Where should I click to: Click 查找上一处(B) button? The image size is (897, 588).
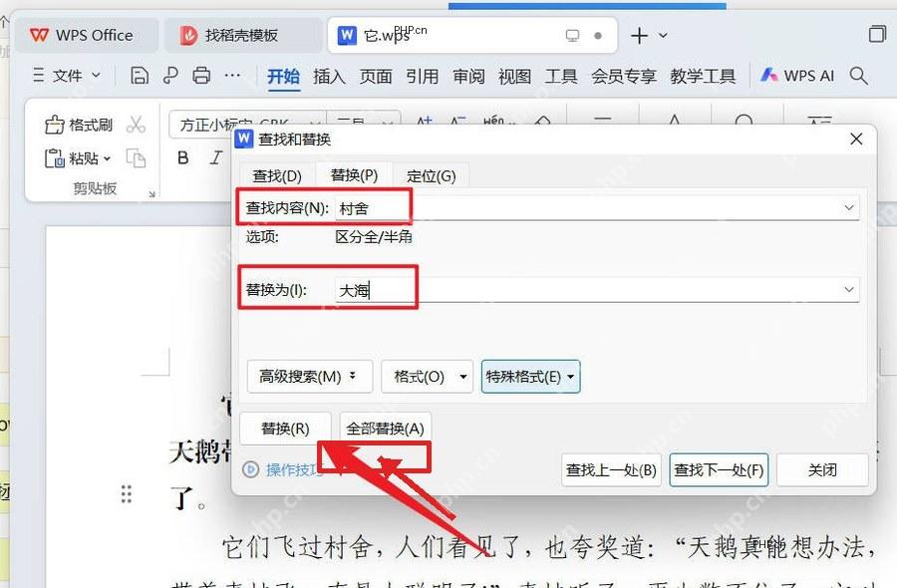point(611,470)
